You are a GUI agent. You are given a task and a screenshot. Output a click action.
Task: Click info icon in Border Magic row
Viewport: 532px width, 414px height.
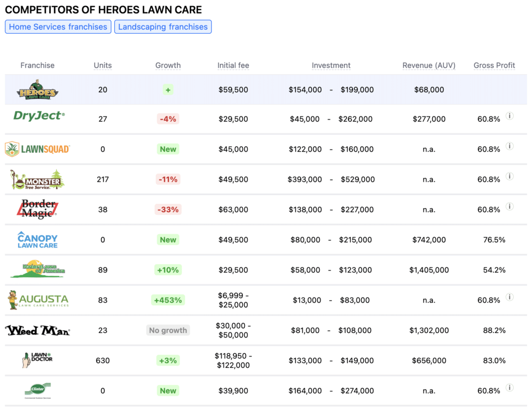coord(509,206)
